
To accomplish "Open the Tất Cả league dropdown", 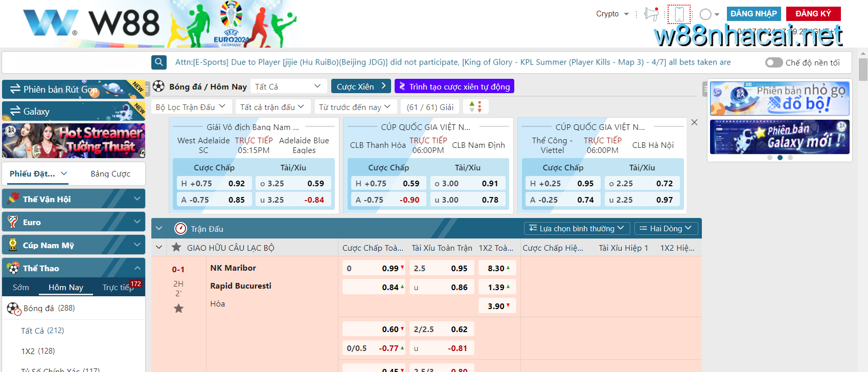I will (288, 86).
